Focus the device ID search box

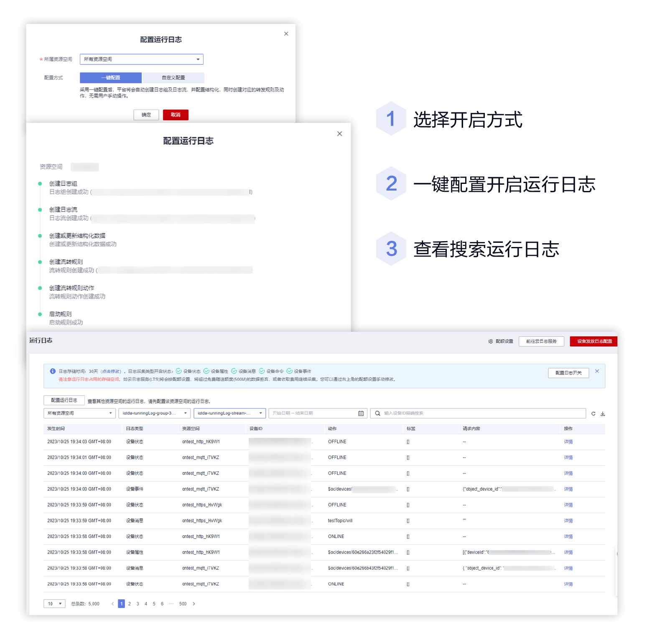(478, 413)
